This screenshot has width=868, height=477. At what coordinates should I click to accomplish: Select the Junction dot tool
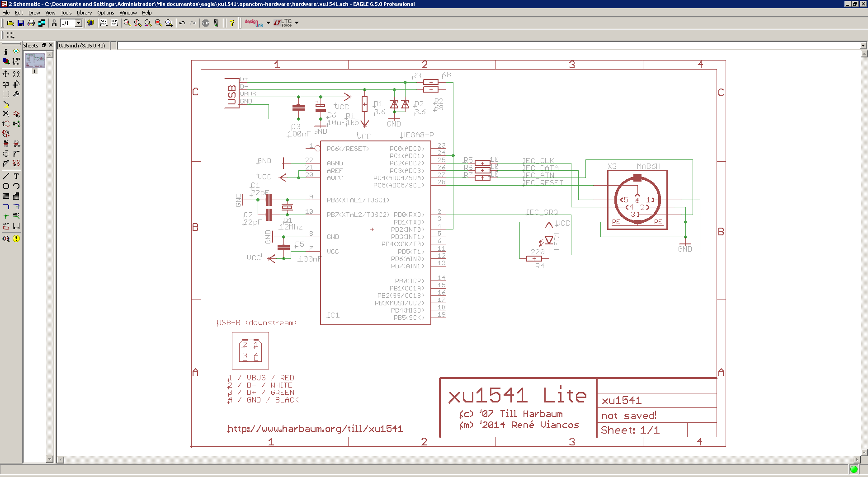coord(6,216)
